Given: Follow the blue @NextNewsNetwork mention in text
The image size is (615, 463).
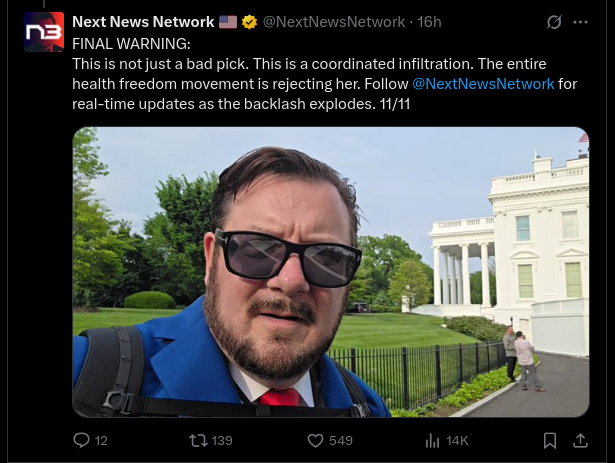Looking at the screenshot, I should coord(483,83).
